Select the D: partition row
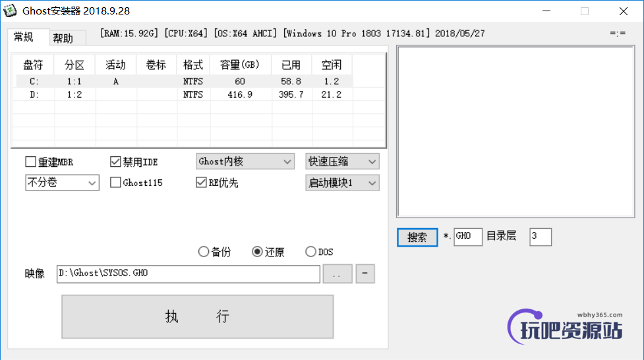The width and height of the screenshot is (644, 360). 184,94
